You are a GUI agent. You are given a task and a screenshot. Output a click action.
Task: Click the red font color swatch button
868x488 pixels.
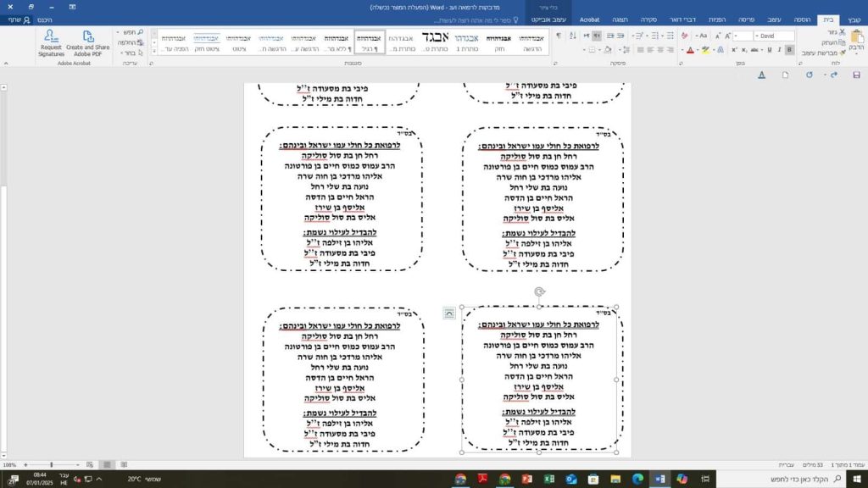tap(690, 50)
